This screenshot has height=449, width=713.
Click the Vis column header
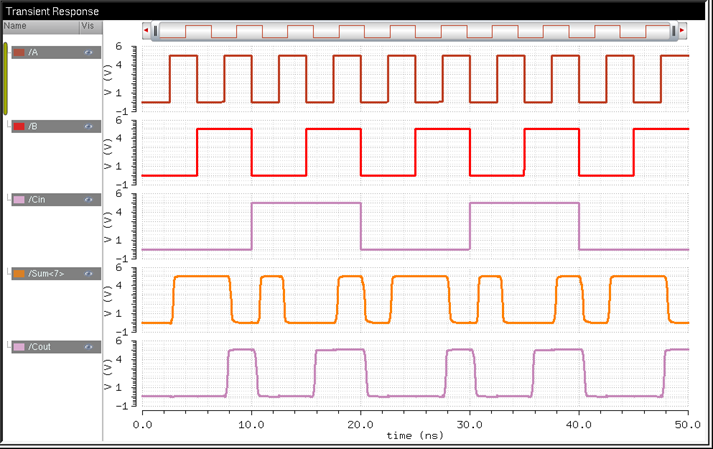[x=87, y=26]
